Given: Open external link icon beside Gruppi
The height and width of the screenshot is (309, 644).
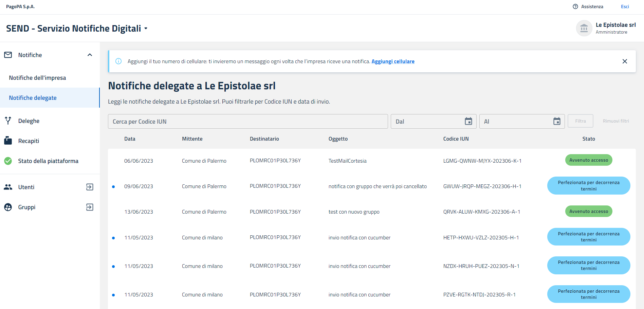Looking at the screenshot, I should click(90, 207).
